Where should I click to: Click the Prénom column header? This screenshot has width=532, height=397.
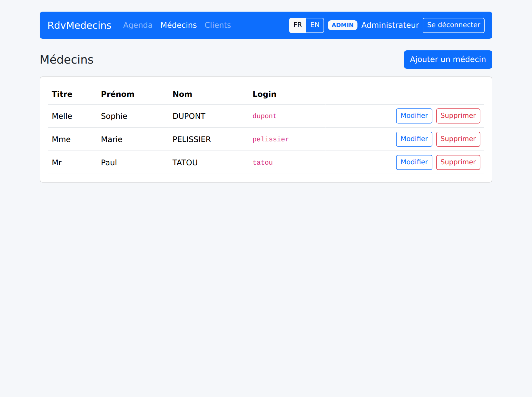118,94
